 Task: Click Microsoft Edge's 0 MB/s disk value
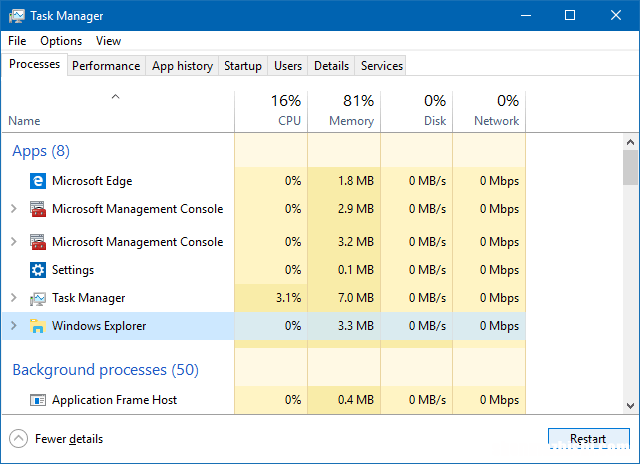[x=427, y=181]
